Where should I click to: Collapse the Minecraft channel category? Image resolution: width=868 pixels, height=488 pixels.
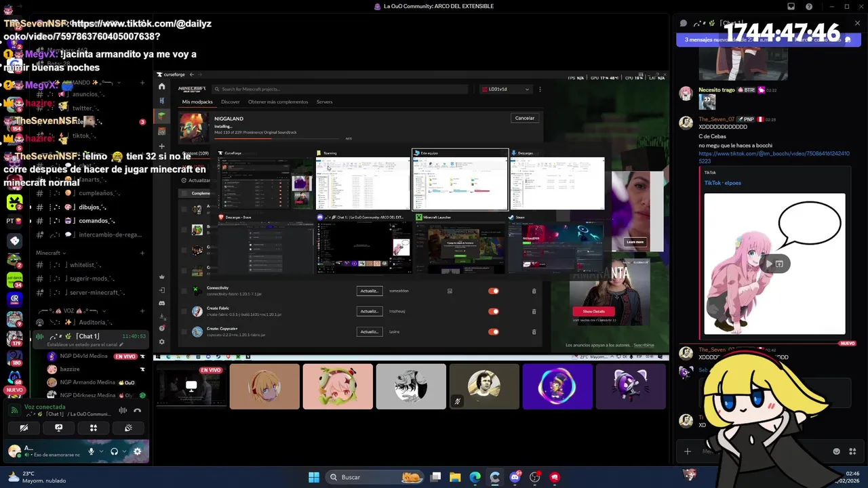click(50, 253)
